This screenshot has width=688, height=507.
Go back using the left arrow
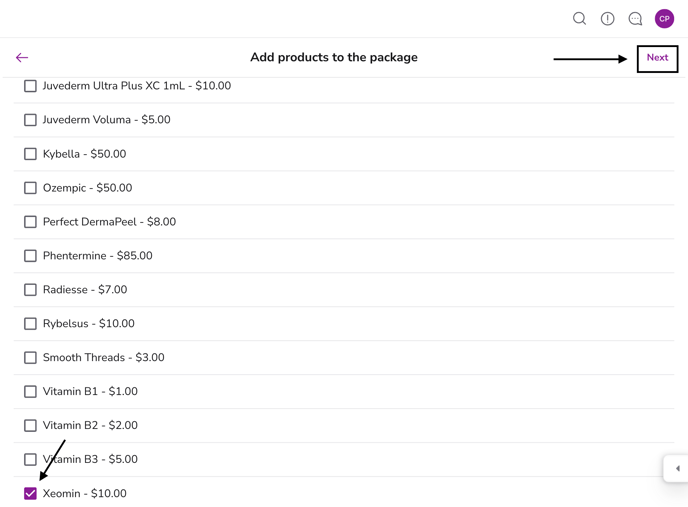pyautogui.click(x=22, y=58)
